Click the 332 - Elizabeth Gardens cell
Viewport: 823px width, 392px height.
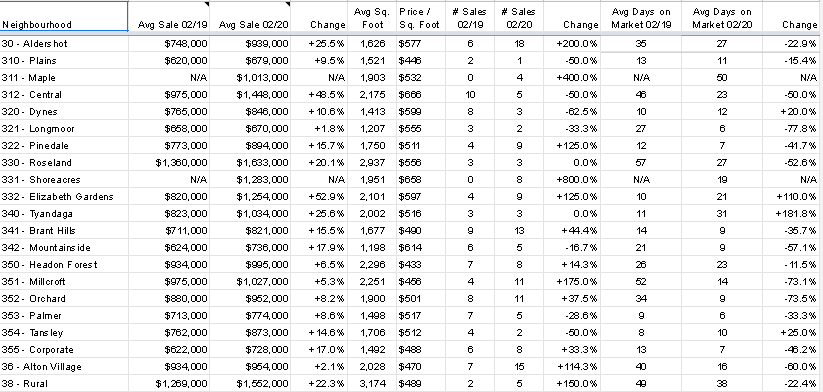coord(64,196)
